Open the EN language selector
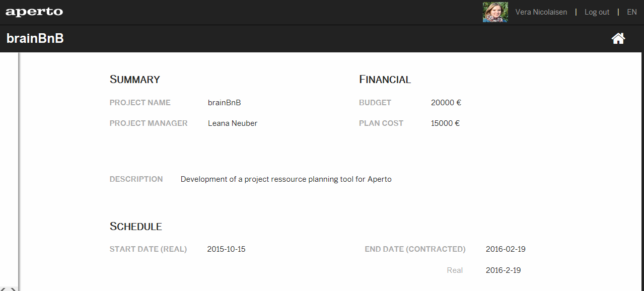The width and height of the screenshot is (644, 291). [631, 12]
